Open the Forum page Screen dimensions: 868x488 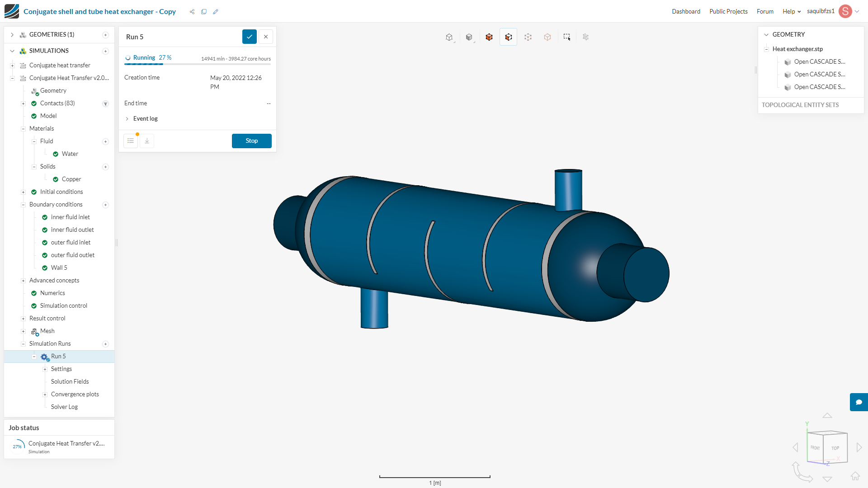[765, 11]
